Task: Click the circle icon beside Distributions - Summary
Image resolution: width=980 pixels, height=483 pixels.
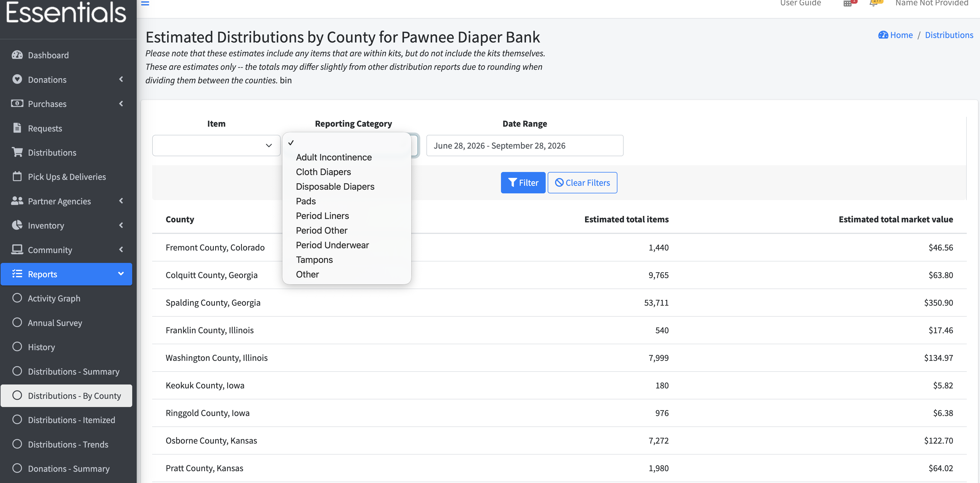Action: tap(17, 371)
